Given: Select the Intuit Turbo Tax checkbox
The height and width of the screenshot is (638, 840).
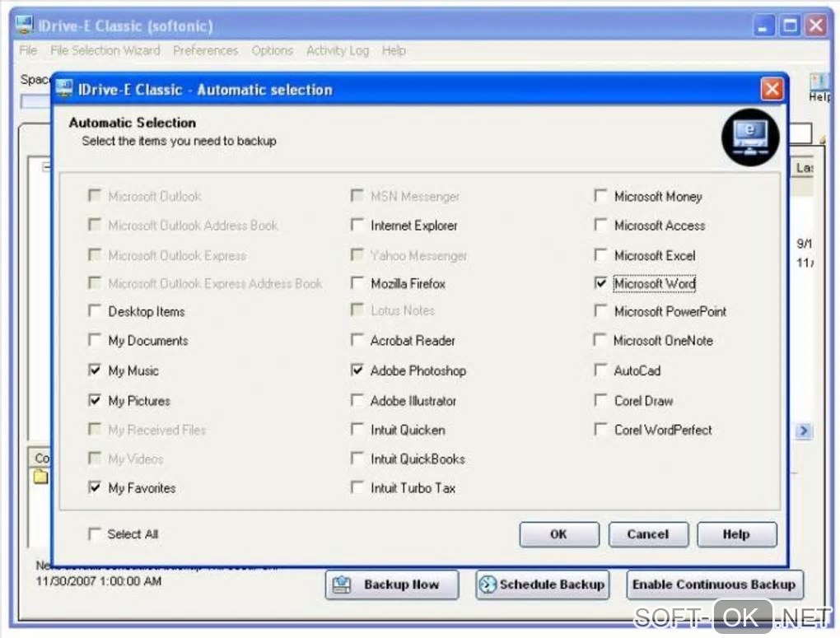Looking at the screenshot, I should pos(357,487).
